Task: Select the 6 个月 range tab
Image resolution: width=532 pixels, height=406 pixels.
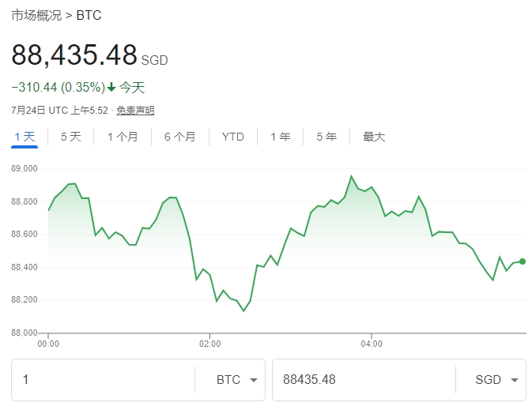Action: coord(179,137)
